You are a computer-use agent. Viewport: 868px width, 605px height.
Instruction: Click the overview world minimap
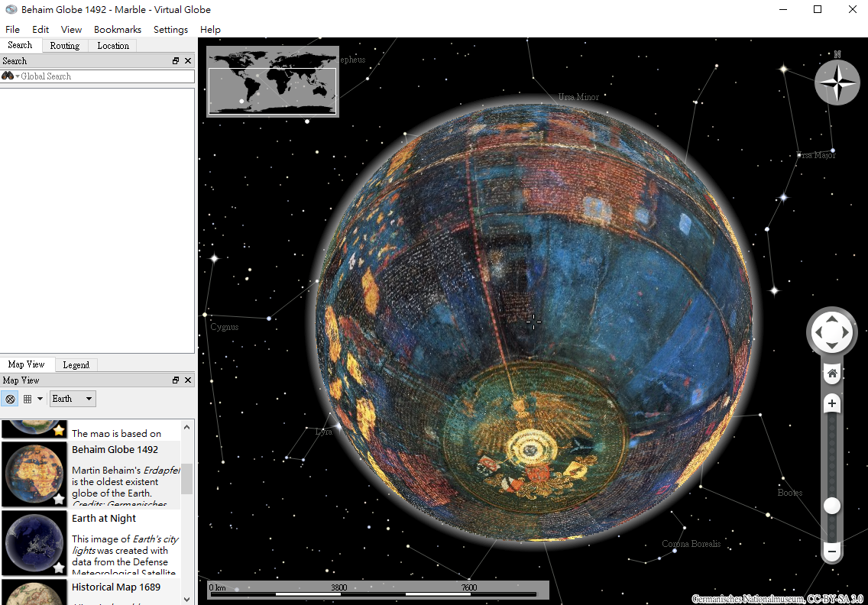point(272,82)
